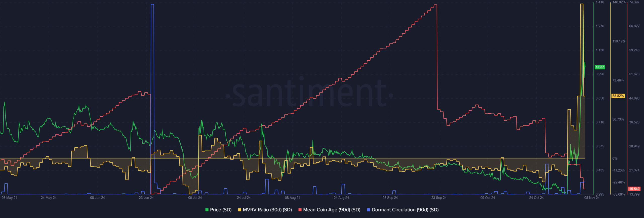The height and width of the screenshot is (218, 644).
Task: Click the 44.098 coin age axis value
Action: [634, 98]
